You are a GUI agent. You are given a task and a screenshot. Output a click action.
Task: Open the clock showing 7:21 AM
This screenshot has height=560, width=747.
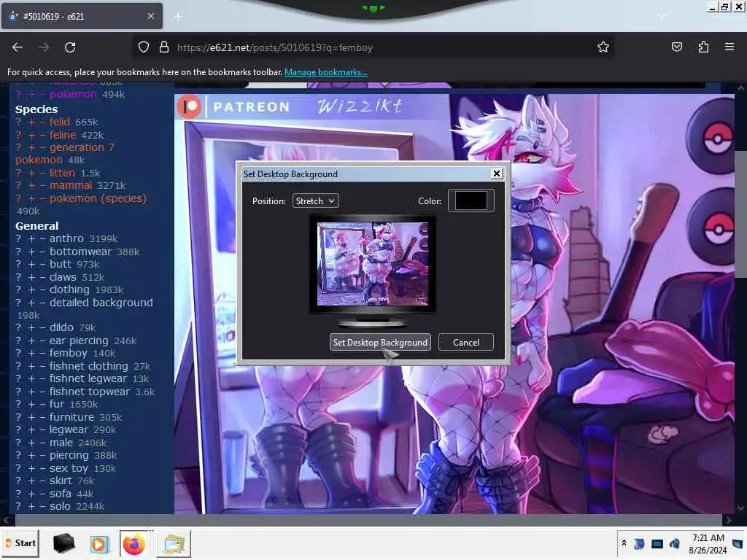[x=708, y=544]
